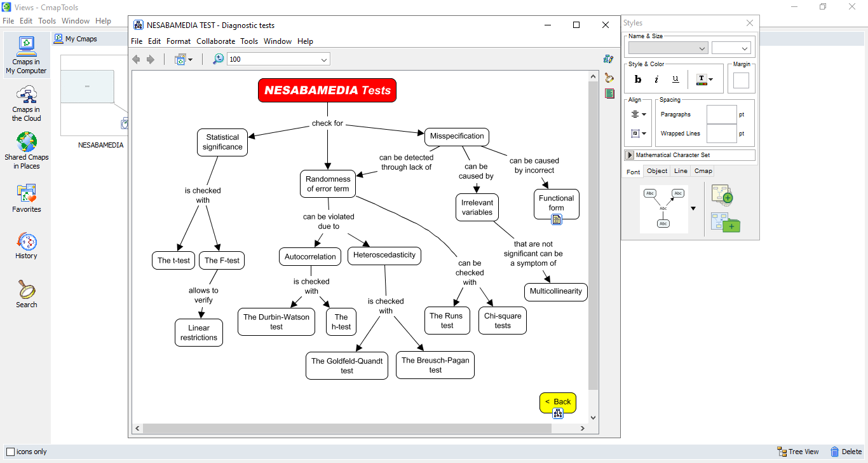The width and height of the screenshot is (868, 463).
Task: Open Shared Cmaps in Places
Action: click(x=26, y=151)
